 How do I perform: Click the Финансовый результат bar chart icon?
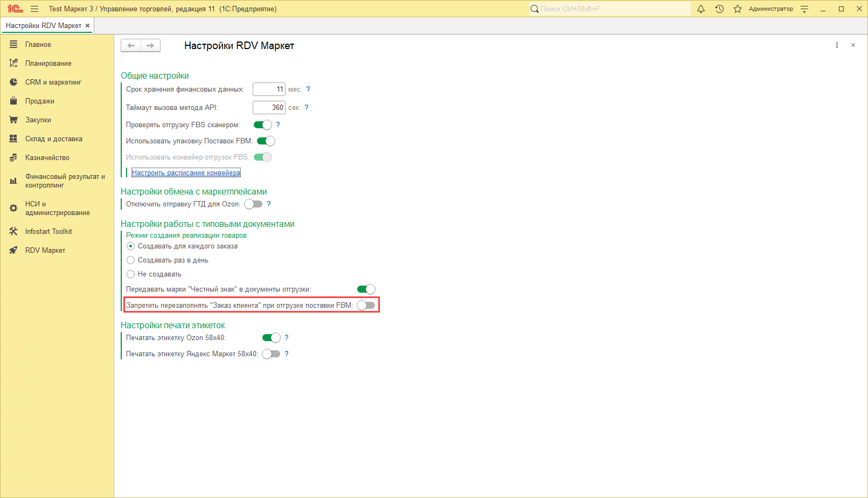point(13,181)
